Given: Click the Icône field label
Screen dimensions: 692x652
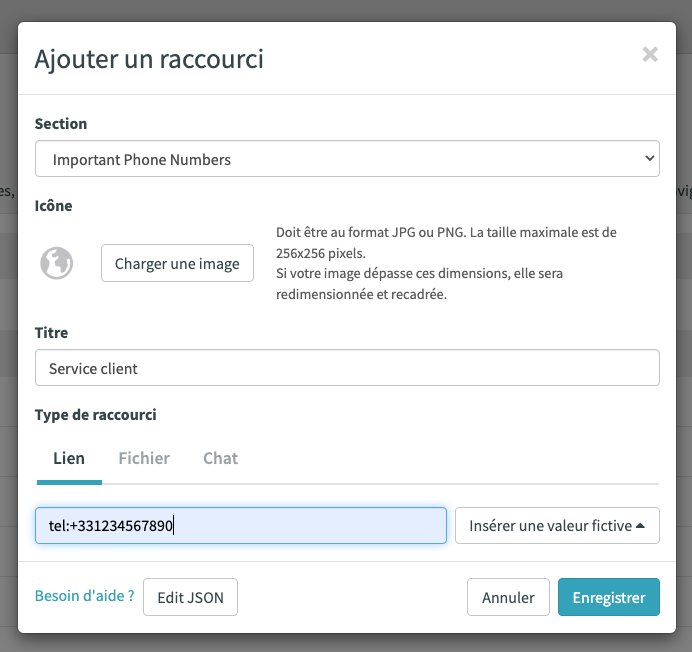Looking at the screenshot, I should click(x=53, y=206).
